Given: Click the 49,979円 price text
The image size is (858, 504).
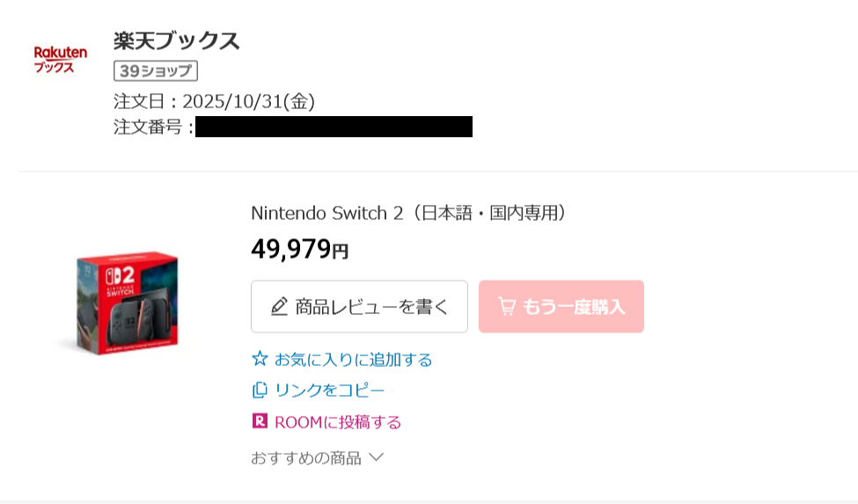Looking at the screenshot, I should click(300, 250).
